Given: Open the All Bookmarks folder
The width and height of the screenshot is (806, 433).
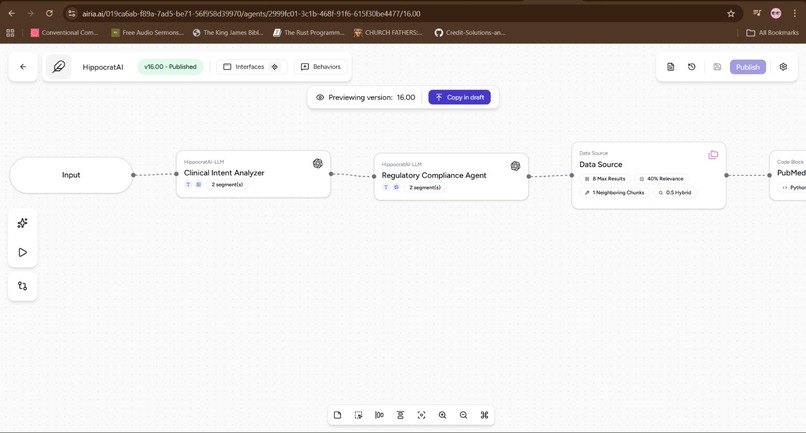Looking at the screenshot, I should 773,32.
